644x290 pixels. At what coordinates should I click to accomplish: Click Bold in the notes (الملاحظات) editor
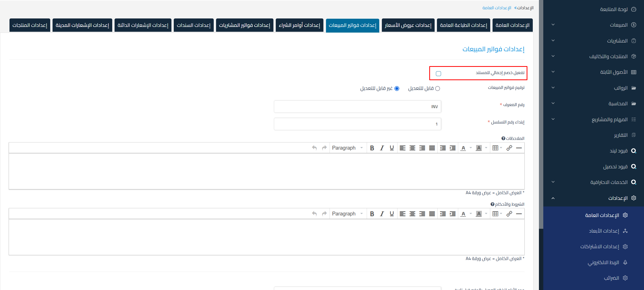pos(372,148)
